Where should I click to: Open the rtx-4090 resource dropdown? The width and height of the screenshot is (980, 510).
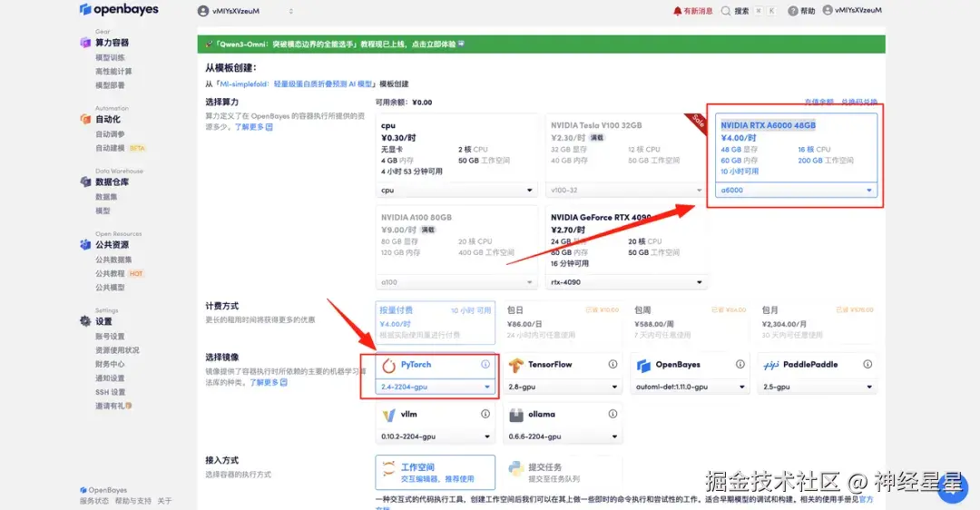click(x=627, y=282)
